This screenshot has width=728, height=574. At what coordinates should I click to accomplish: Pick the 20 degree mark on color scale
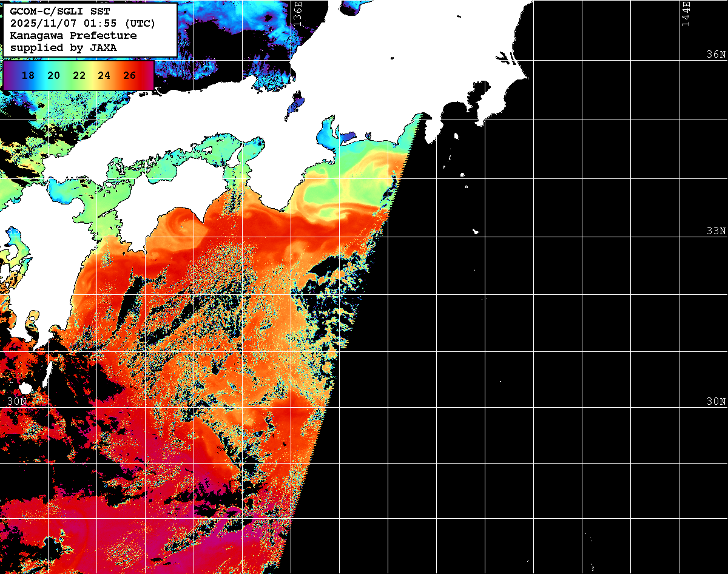(x=53, y=75)
